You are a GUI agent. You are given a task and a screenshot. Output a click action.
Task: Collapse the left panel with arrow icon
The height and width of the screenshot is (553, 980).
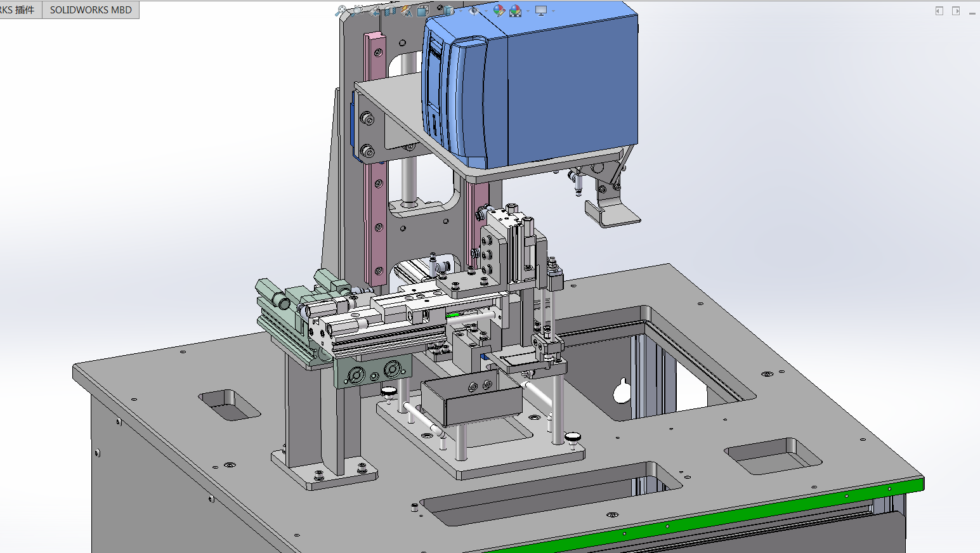(x=939, y=11)
